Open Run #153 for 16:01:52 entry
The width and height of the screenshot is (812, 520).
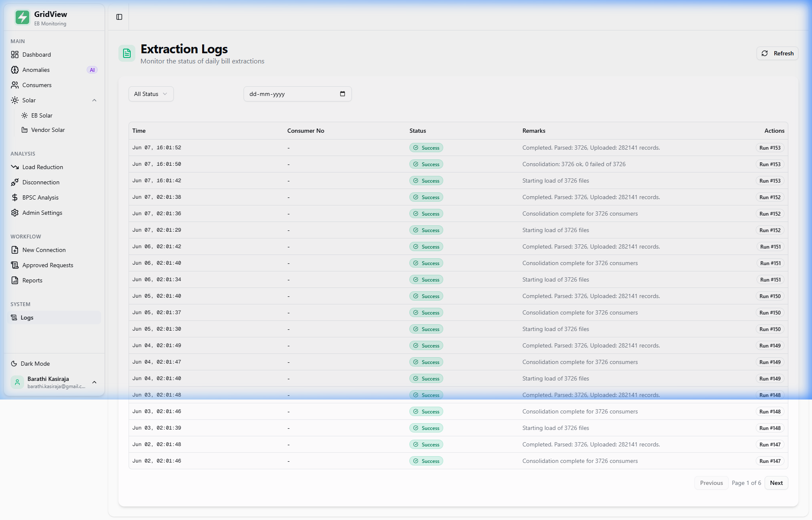[770, 148]
